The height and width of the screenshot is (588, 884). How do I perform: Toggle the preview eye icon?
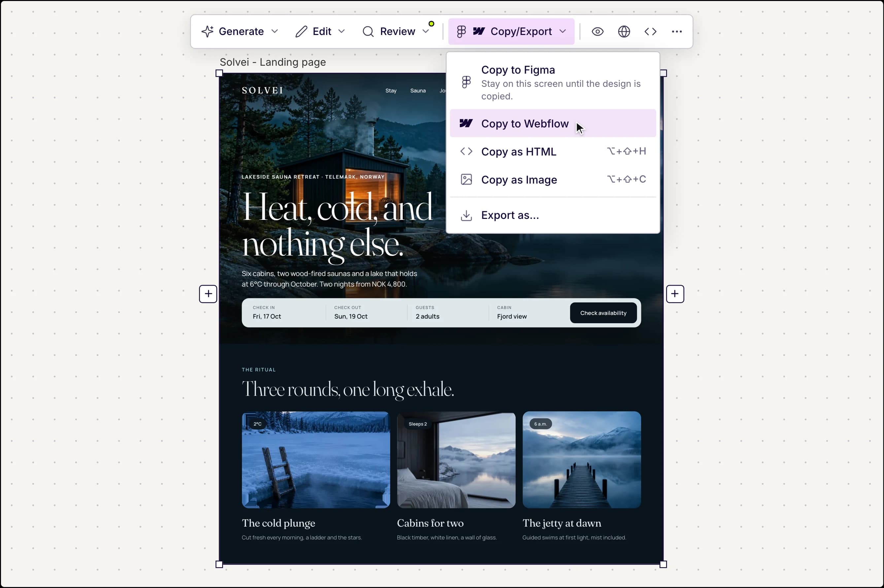(597, 31)
